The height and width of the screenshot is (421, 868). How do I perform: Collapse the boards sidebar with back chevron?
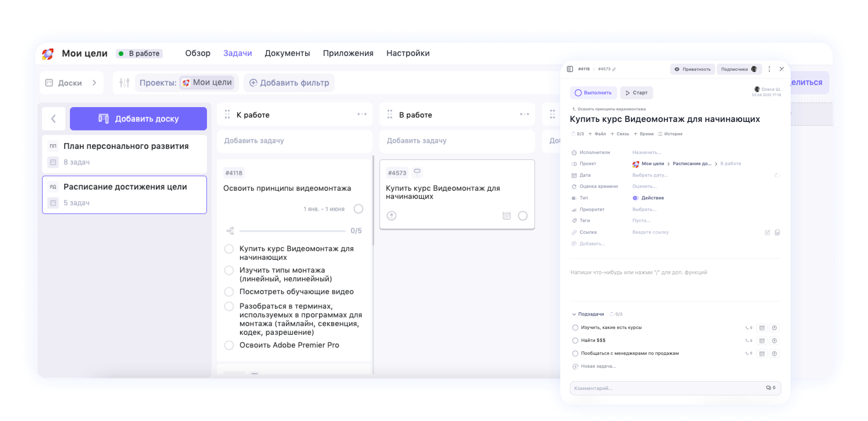coord(54,119)
